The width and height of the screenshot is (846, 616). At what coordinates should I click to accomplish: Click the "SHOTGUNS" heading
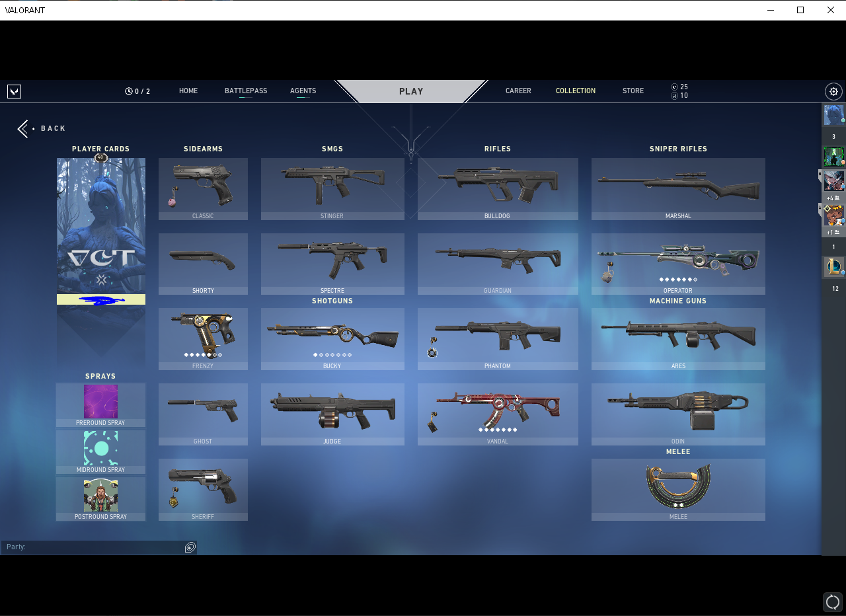[332, 301]
